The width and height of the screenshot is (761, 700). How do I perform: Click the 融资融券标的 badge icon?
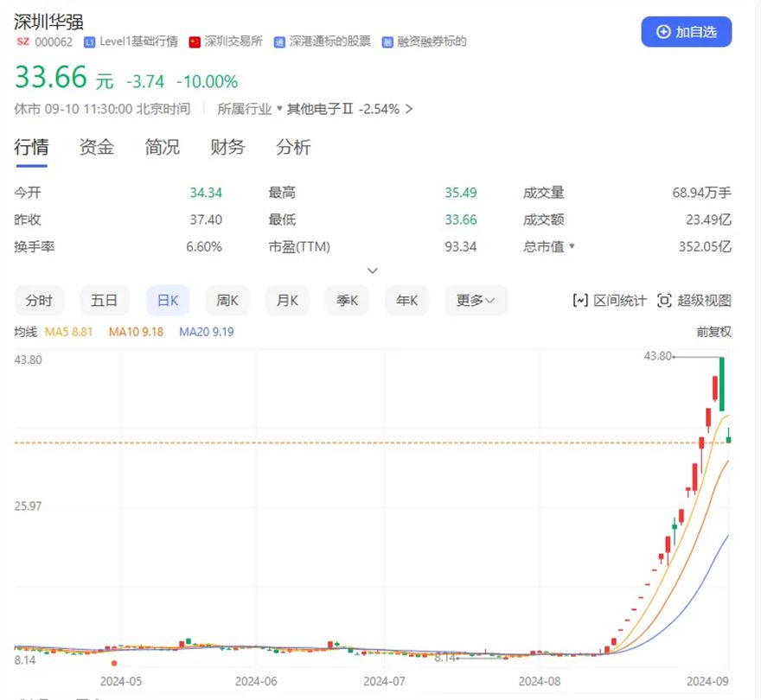[387, 41]
